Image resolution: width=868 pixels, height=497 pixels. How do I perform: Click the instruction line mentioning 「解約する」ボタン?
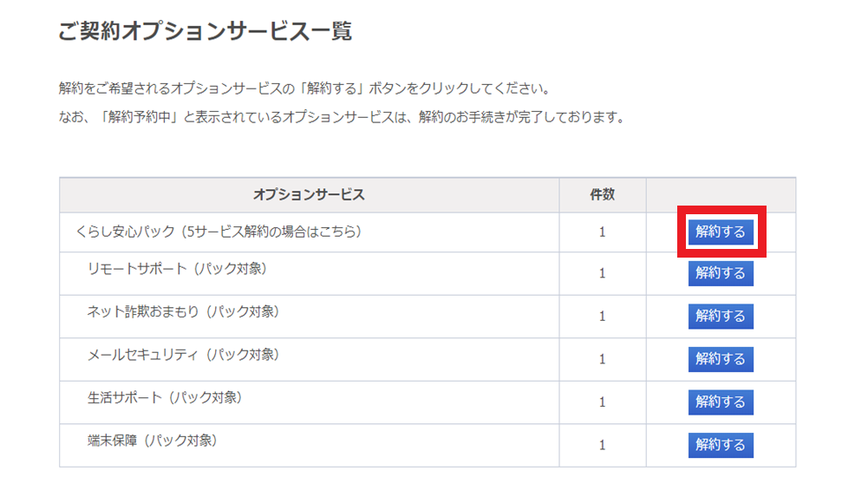[305, 88]
